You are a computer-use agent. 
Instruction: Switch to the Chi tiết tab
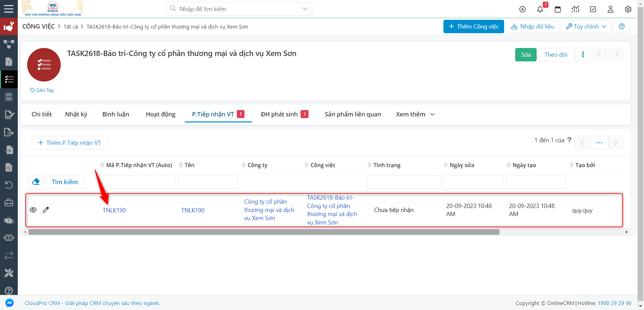coord(42,114)
